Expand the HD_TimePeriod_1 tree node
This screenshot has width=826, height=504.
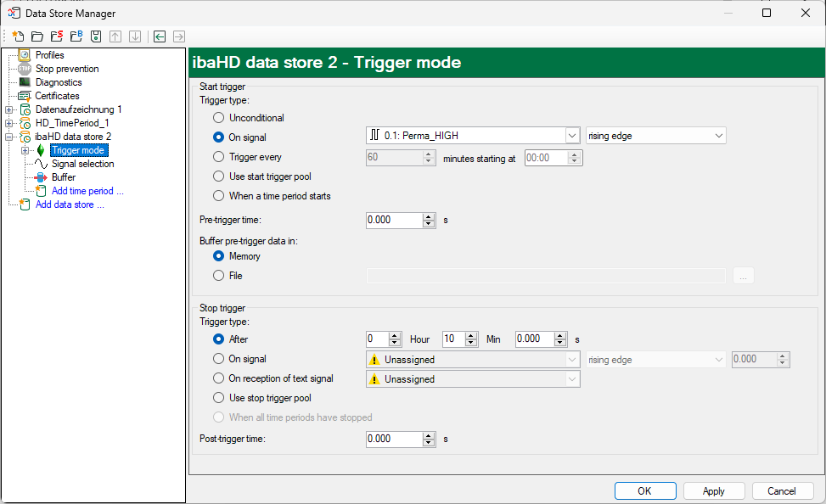coord(9,123)
